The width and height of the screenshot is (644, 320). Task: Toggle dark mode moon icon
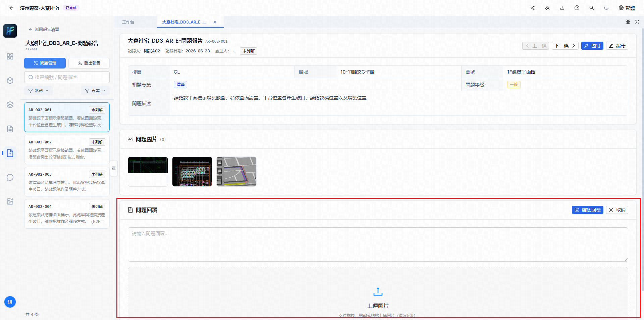point(606,8)
